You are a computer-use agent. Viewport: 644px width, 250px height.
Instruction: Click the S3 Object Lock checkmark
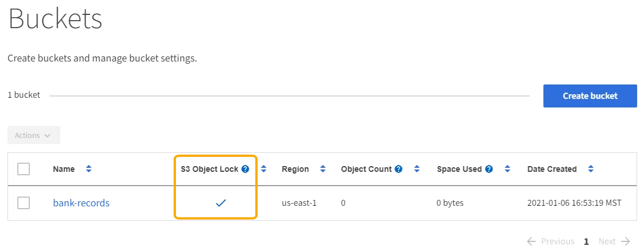(220, 203)
